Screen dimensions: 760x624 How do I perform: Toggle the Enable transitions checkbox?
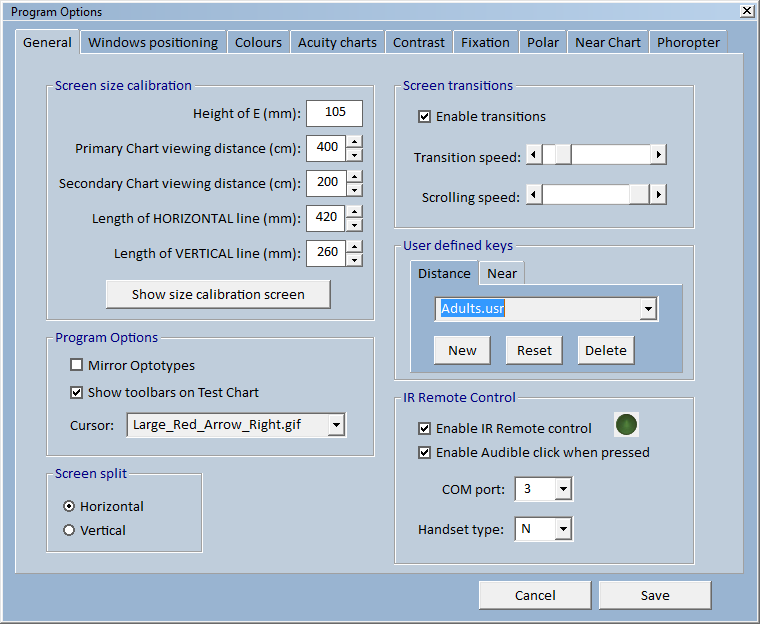point(424,116)
